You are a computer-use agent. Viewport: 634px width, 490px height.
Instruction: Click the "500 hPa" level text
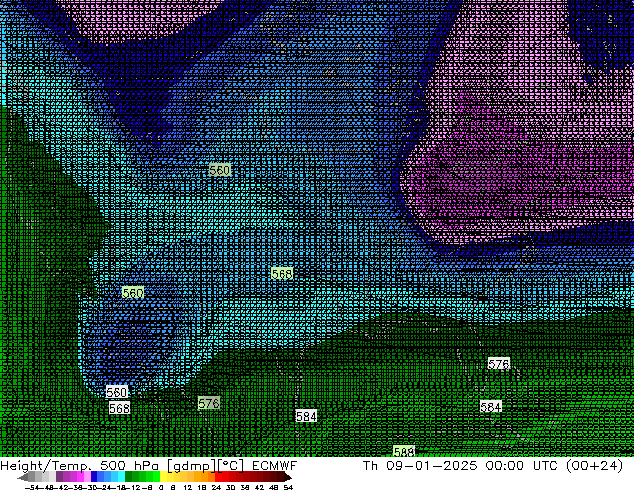[129, 466]
